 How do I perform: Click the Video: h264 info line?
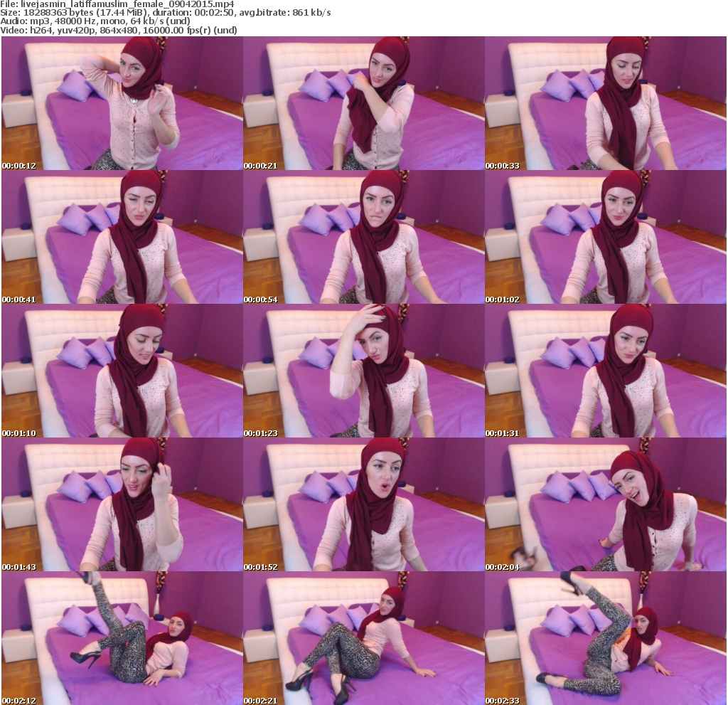click(x=119, y=30)
